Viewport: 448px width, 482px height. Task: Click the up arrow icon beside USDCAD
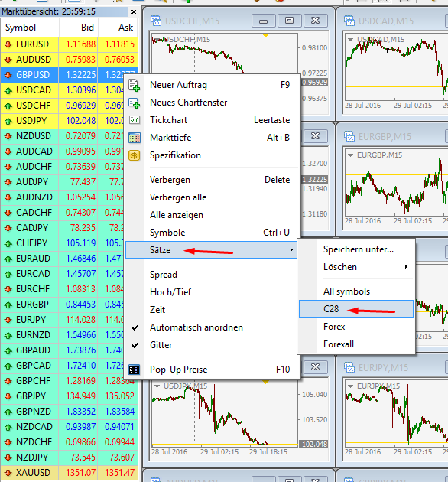8,90
